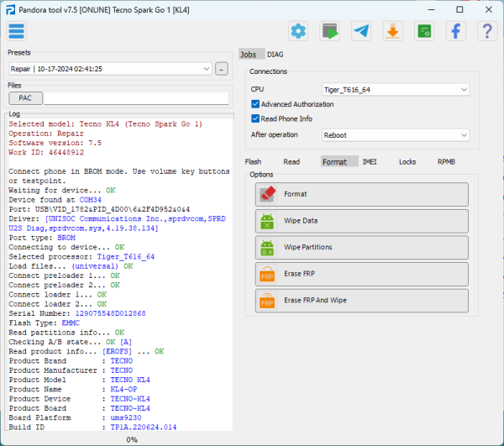
Task: Click the FRP icon for Erase FRP And Wipe
Action: pos(267,301)
